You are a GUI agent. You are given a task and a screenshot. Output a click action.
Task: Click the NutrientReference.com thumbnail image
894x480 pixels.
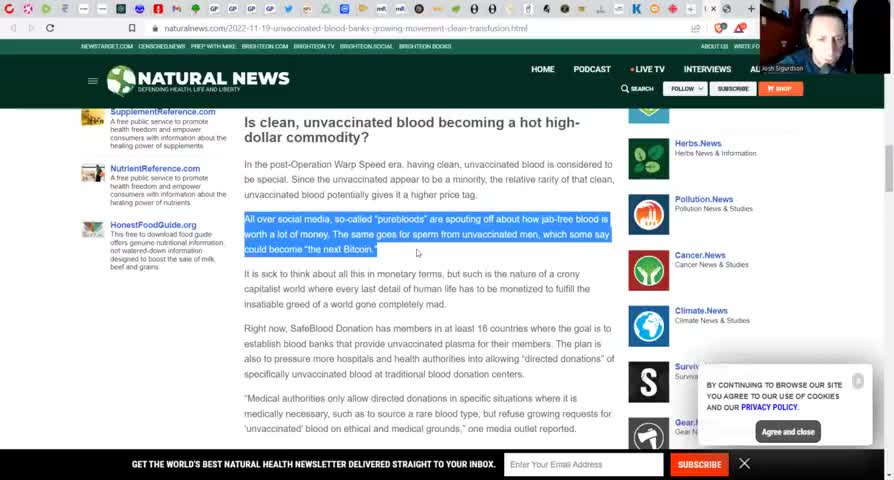click(93, 173)
